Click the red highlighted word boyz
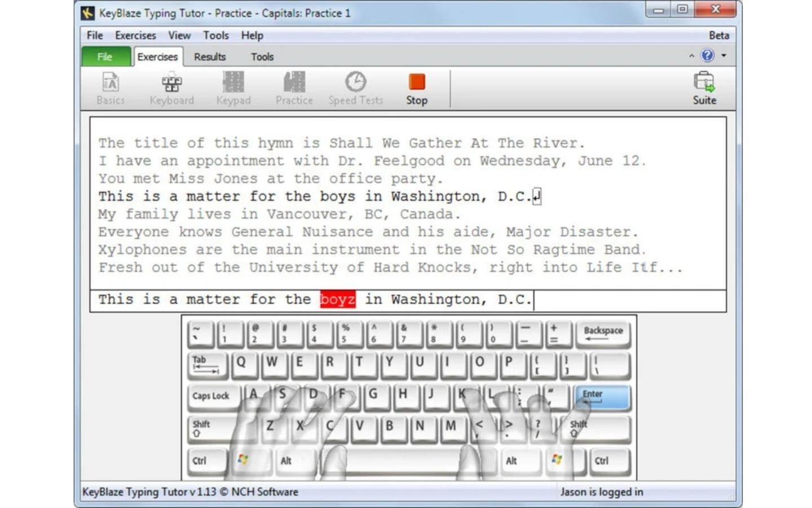Viewport: 812px width, 508px height. point(338,299)
